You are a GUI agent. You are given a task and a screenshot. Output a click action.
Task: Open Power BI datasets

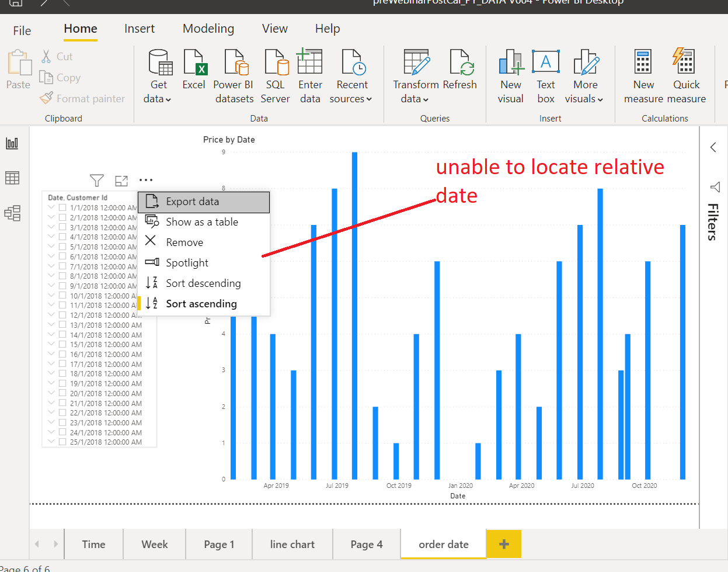pyautogui.click(x=234, y=77)
